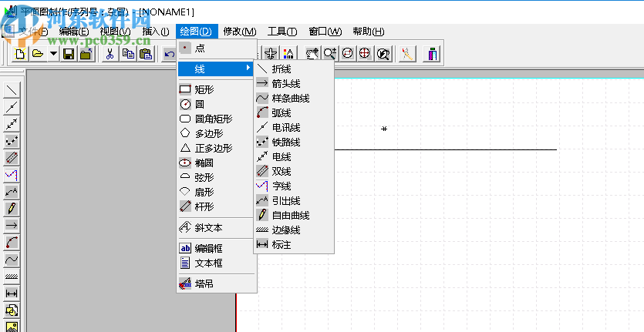The height and width of the screenshot is (332, 644).
Task: Close the open 绘图(D) menu
Action: [196, 32]
